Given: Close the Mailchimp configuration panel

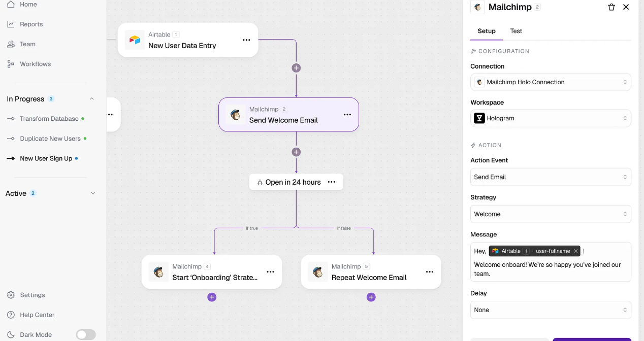Looking at the screenshot, I should click(x=626, y=7).
